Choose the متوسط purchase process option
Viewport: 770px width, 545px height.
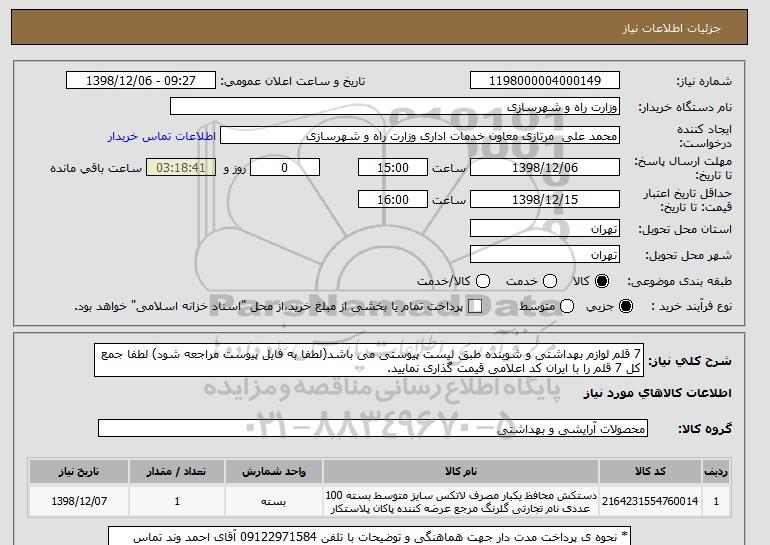pyautogui.click(x=567, y=306)
